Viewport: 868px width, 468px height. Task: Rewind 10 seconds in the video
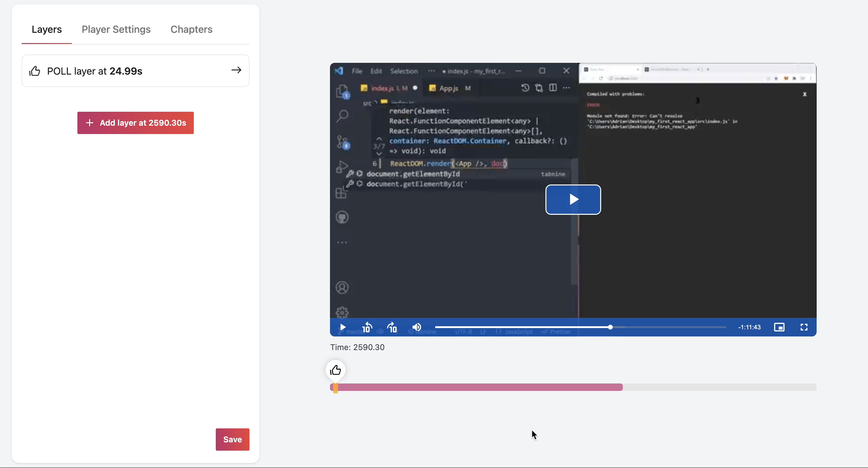coord(367,327)
